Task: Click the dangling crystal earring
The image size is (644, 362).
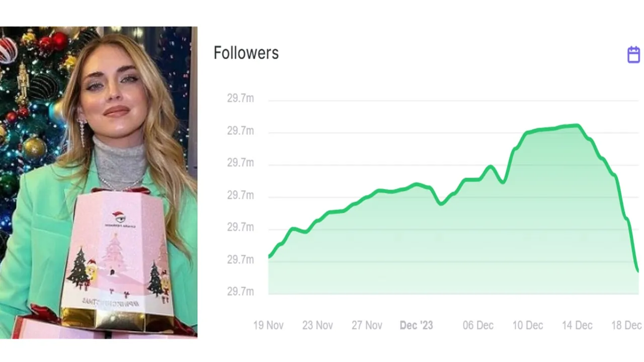Action: coord(83,131)
